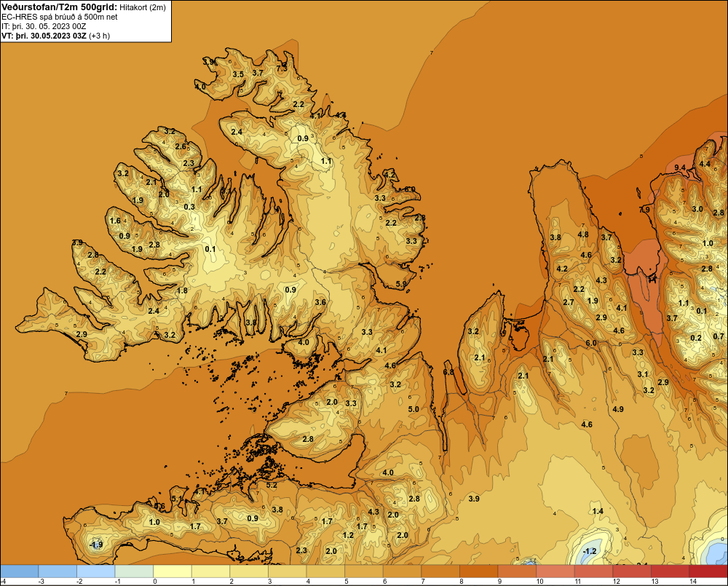
Task: Click the 4.8 temperature label
Action: 583,234
